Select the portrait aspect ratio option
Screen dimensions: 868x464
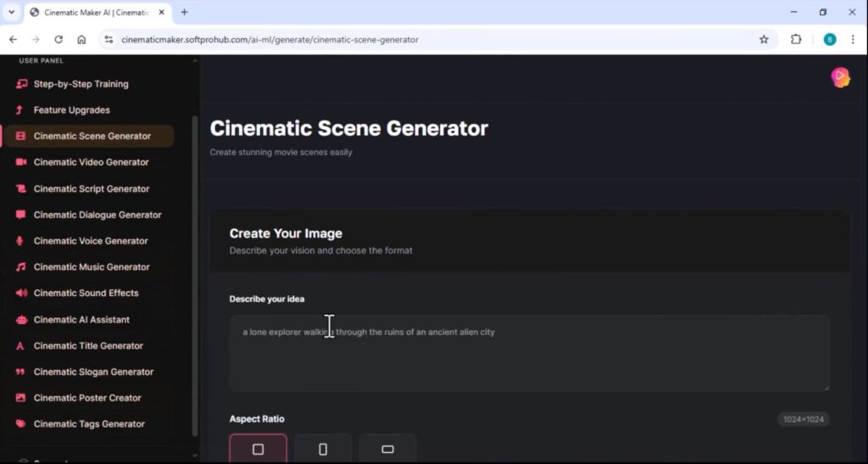click(323, 449)
